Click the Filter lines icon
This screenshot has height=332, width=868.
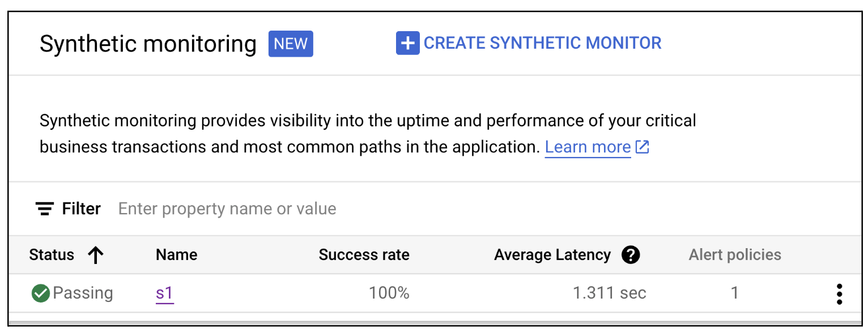(45, 209)
